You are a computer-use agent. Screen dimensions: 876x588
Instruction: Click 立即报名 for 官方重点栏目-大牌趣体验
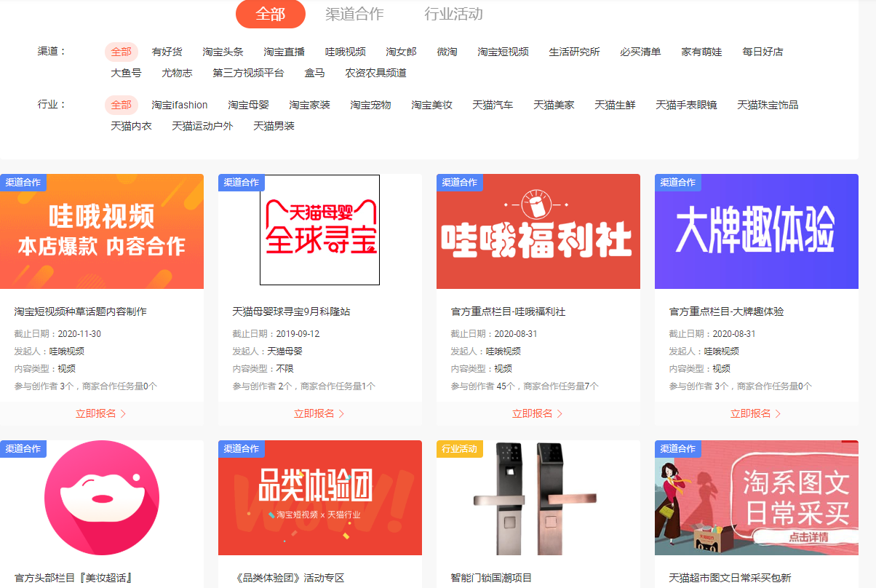(x=756, y=413)
